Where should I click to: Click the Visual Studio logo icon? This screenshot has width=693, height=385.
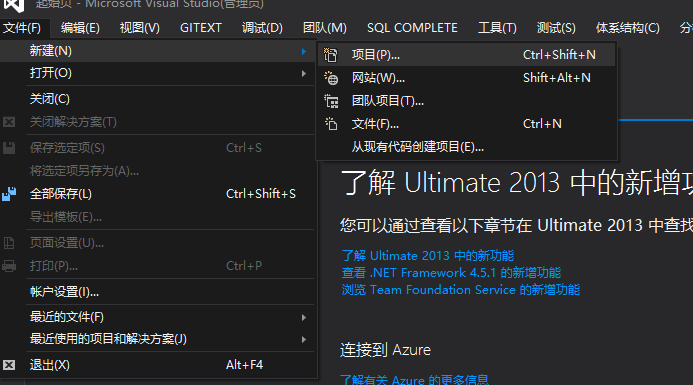[14, 5]
